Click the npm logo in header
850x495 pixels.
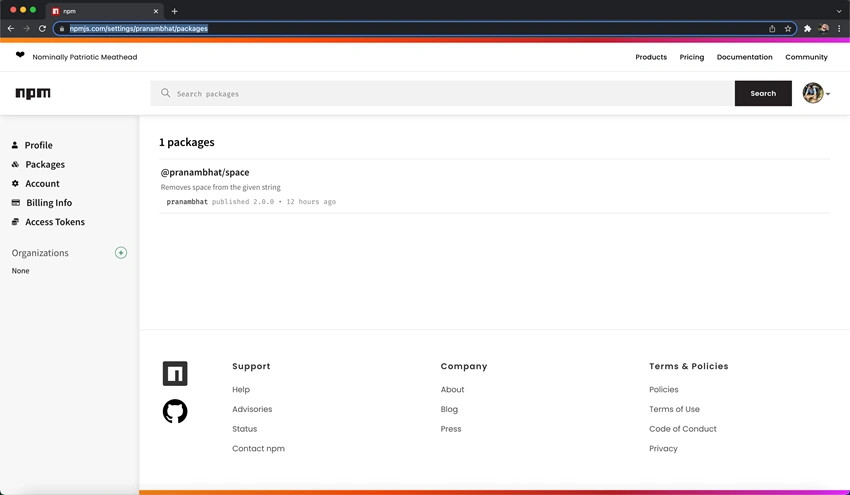[33, 93]
